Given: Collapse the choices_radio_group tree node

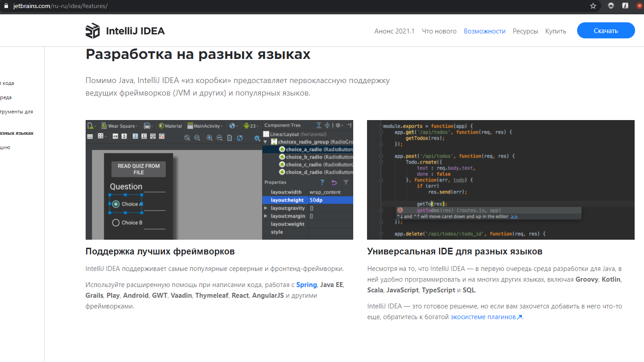Looking at the screenshot, I should [265, 142].
